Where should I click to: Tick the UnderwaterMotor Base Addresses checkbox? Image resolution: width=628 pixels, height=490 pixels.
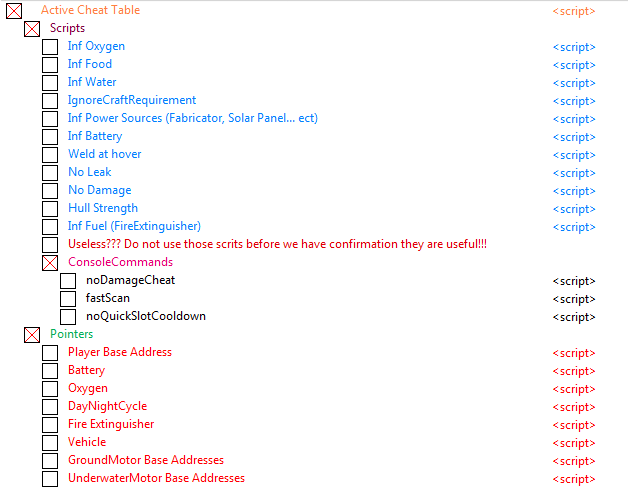50,479
